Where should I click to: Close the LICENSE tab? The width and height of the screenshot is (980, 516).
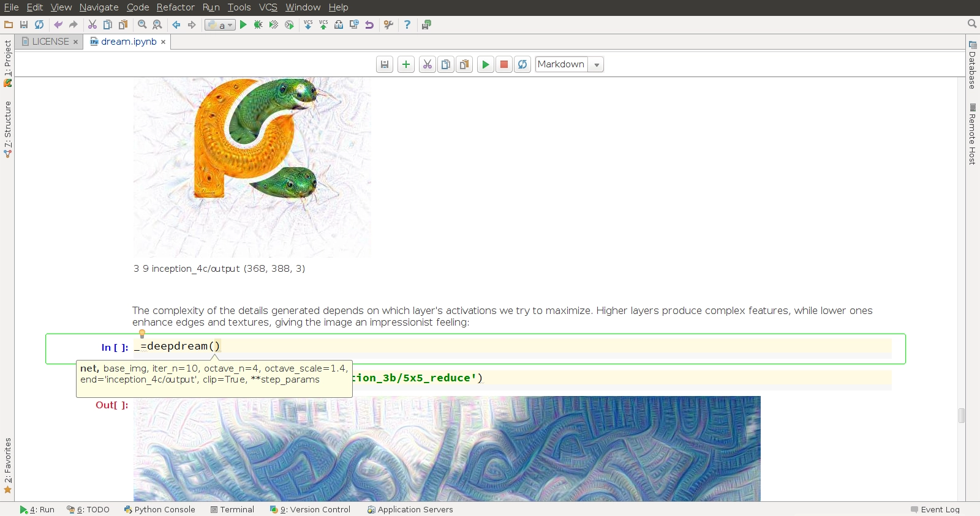75,42
